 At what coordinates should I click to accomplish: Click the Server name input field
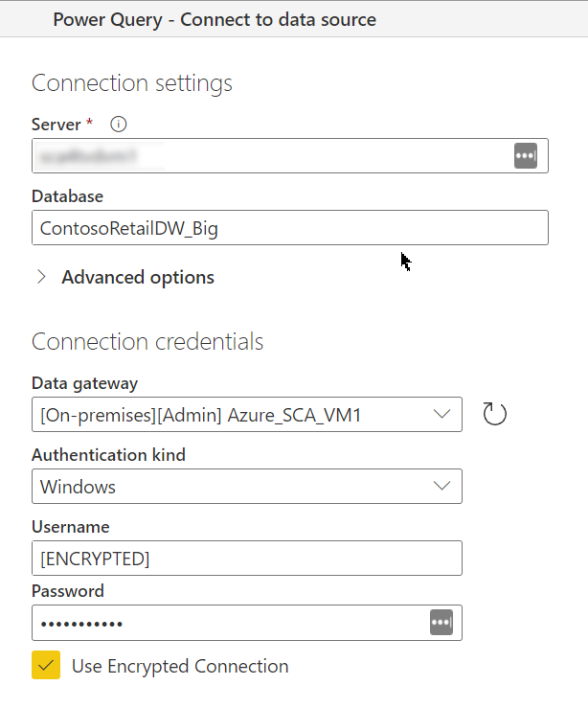[x=268, y=156]
